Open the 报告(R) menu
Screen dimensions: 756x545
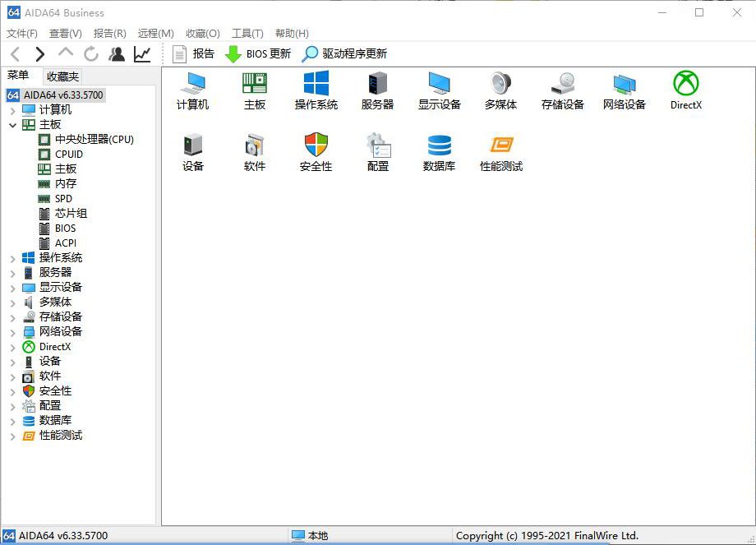tap(110, 33)
